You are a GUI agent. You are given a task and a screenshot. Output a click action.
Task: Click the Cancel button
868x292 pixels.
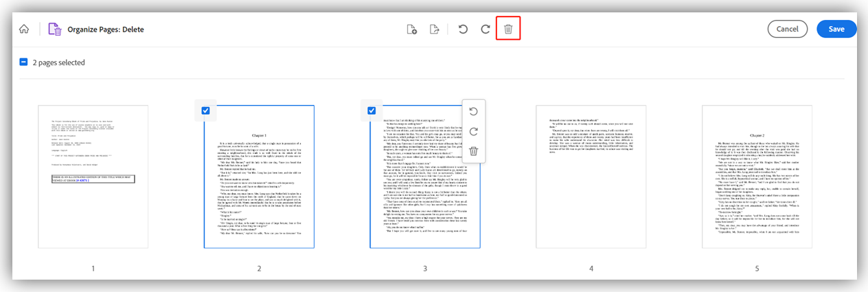coord(787,30)
